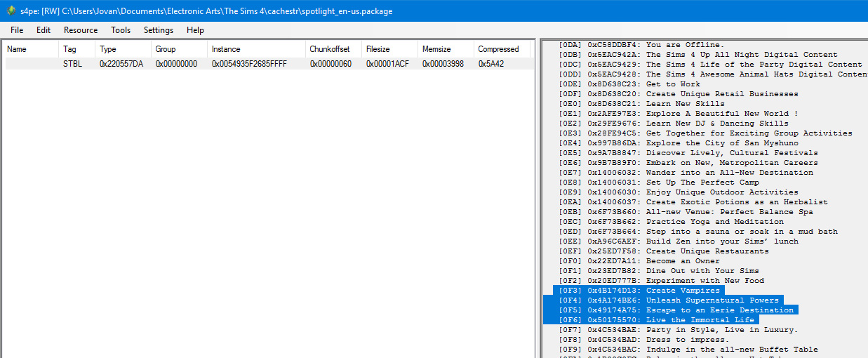The width and height of the screenshot is (868, 358).
Task: Select 'Practice Yoga and Meditation' line
Action: [x=671, y=222]
